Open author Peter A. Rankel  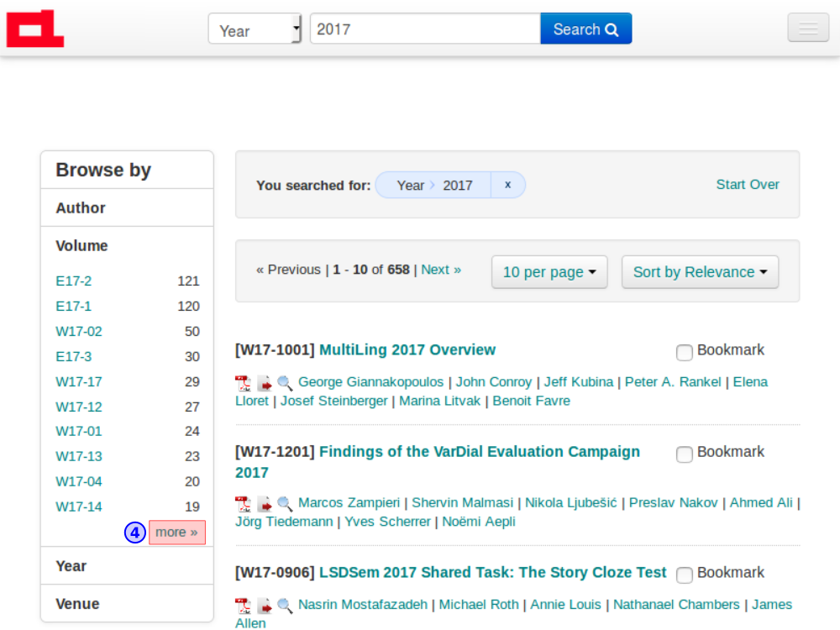pos(673,382)
